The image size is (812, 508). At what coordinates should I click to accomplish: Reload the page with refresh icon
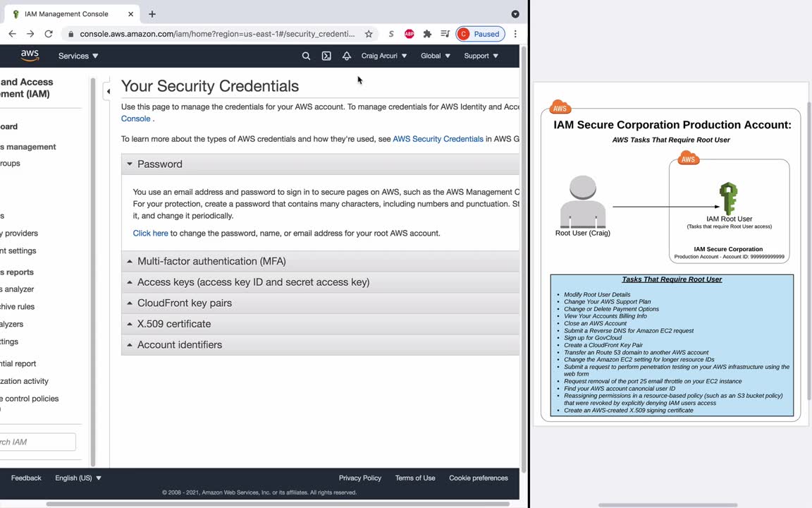(49, 34)
